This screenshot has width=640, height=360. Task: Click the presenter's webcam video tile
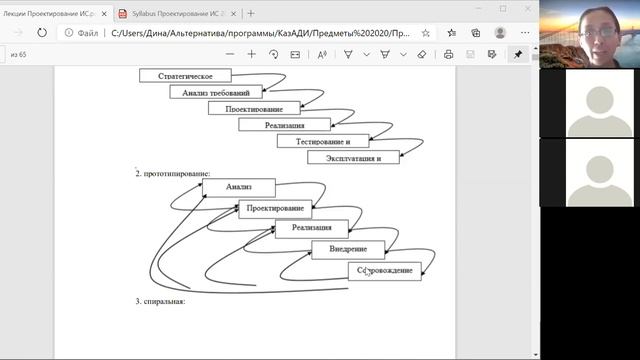(x=589, y=34)
